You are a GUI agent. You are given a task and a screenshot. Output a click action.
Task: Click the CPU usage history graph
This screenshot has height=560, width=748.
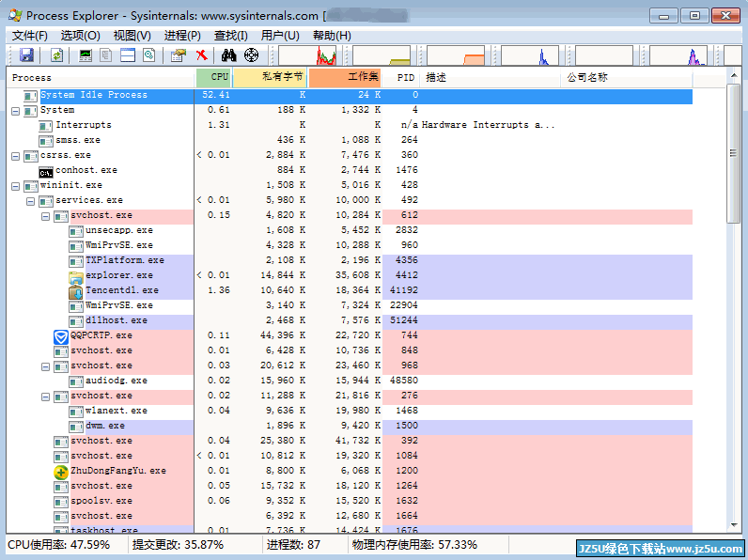[307, 55]
